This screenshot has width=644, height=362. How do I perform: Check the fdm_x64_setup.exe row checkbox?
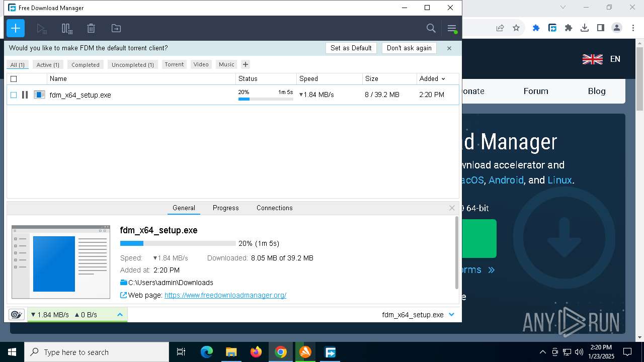coord(14,95)
